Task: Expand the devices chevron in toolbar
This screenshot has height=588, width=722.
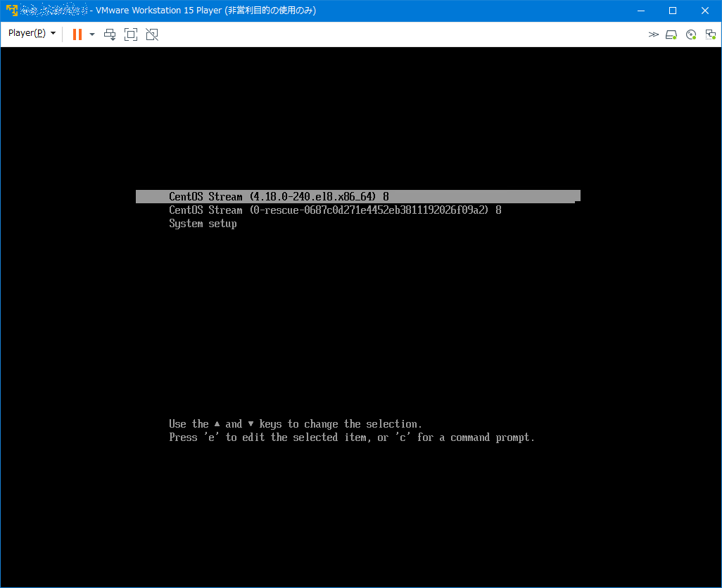Action: (654, 34)
